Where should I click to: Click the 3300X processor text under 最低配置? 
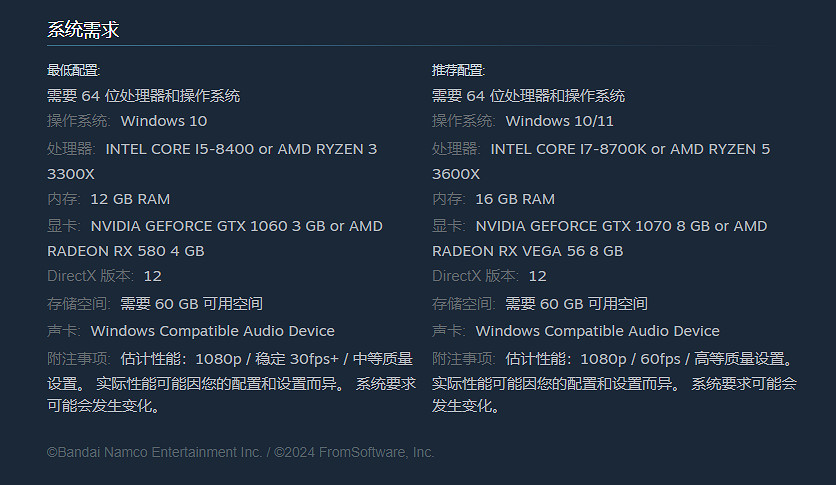(70, 174)
